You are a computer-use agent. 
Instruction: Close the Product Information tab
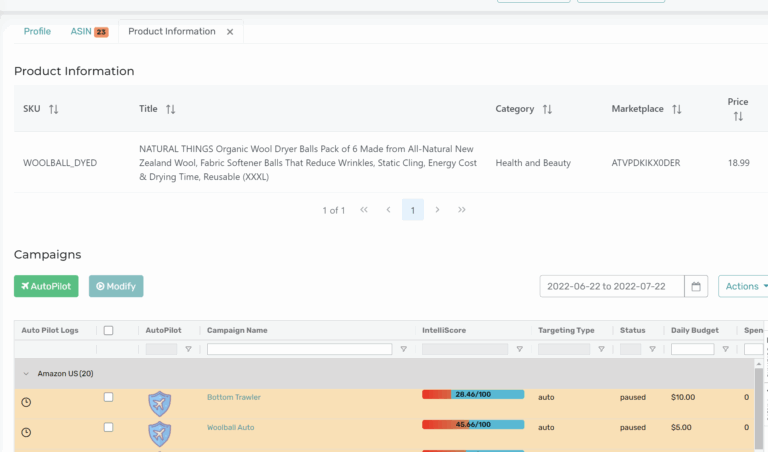[x=230, y=32]
